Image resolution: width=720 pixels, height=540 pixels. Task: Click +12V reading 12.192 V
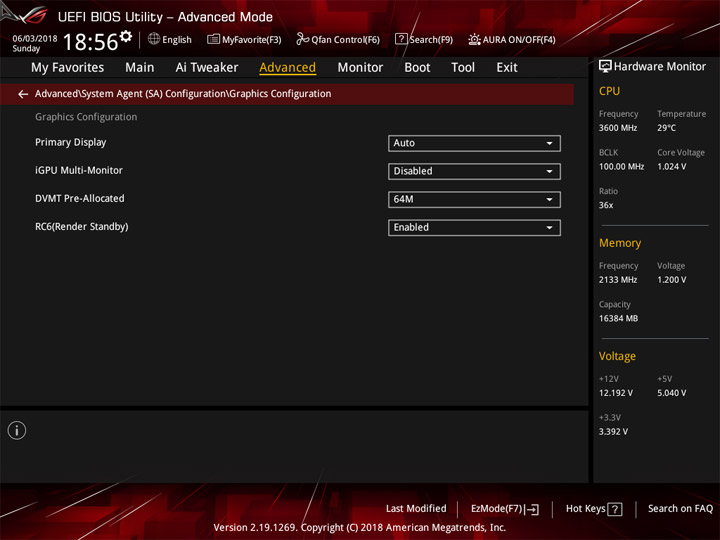click(616, 393)
